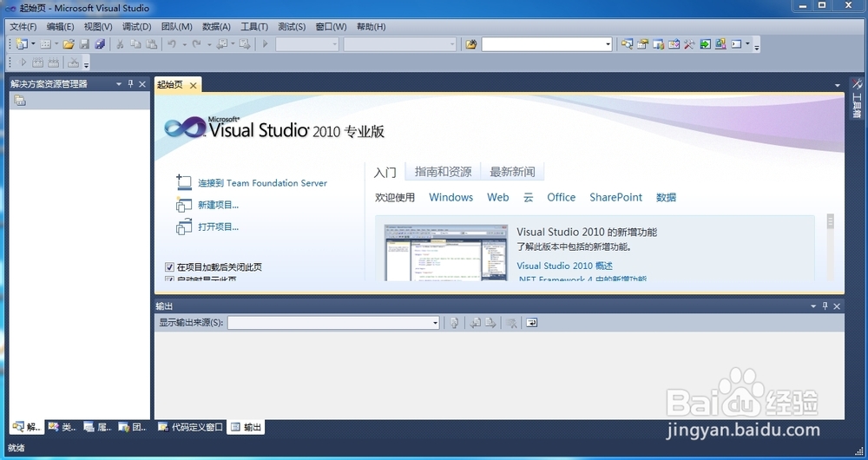
Task: Open the 编辑(E) menu
Action: pos(61,27)
